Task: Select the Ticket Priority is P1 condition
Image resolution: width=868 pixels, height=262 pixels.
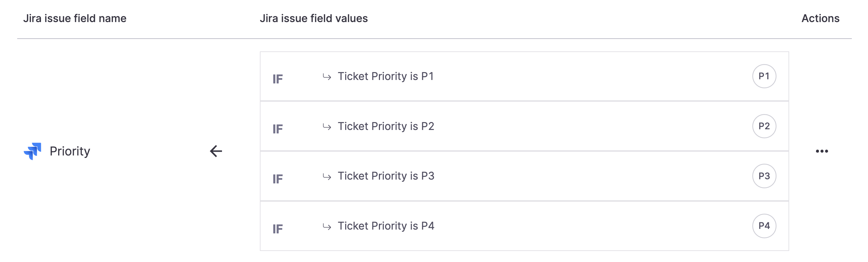Action: click(386, 76)
